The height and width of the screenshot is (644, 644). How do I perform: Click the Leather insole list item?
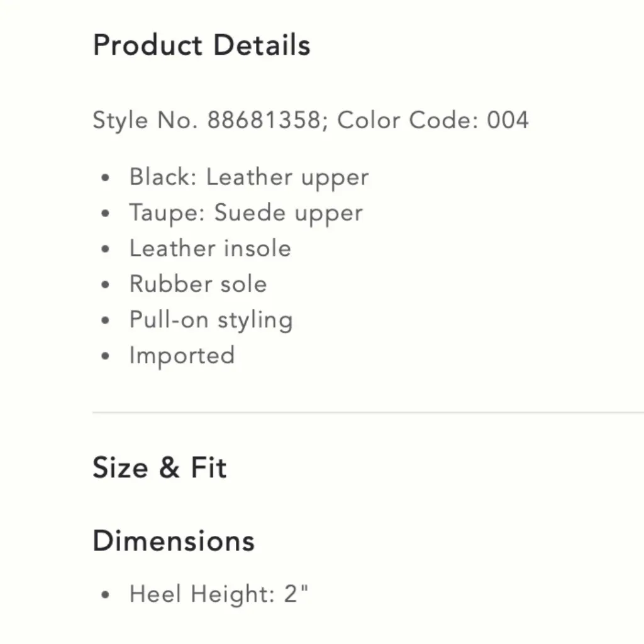point(210,248)
